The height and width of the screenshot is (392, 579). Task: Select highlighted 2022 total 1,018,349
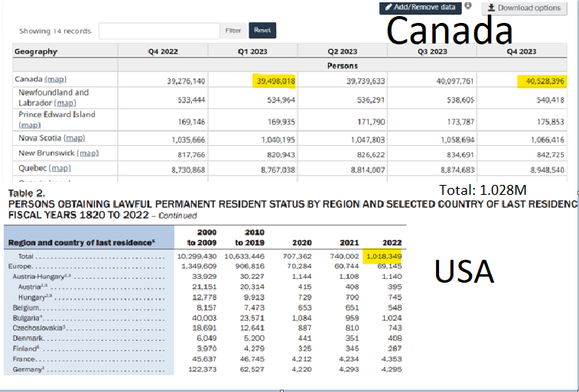(383, 256)
